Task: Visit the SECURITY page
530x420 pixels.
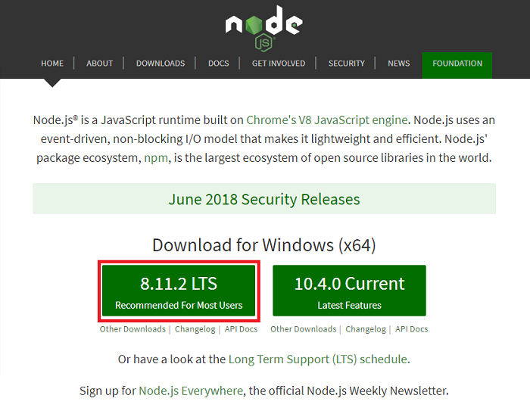Action: point(347,64)
